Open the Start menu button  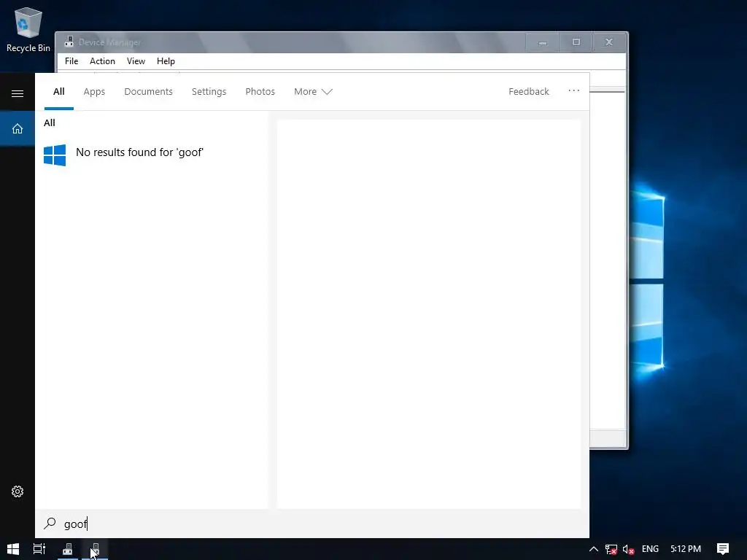click(13, 548)
